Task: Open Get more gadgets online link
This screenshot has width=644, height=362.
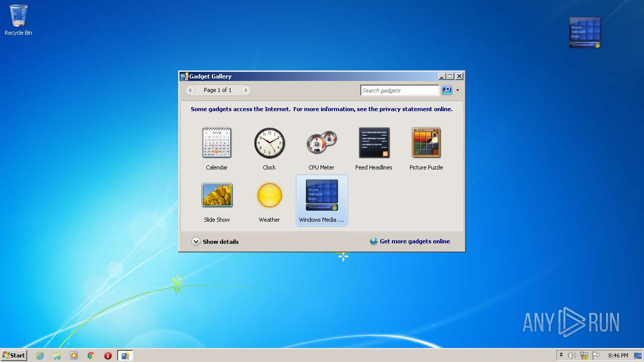Action: point(410,241)
